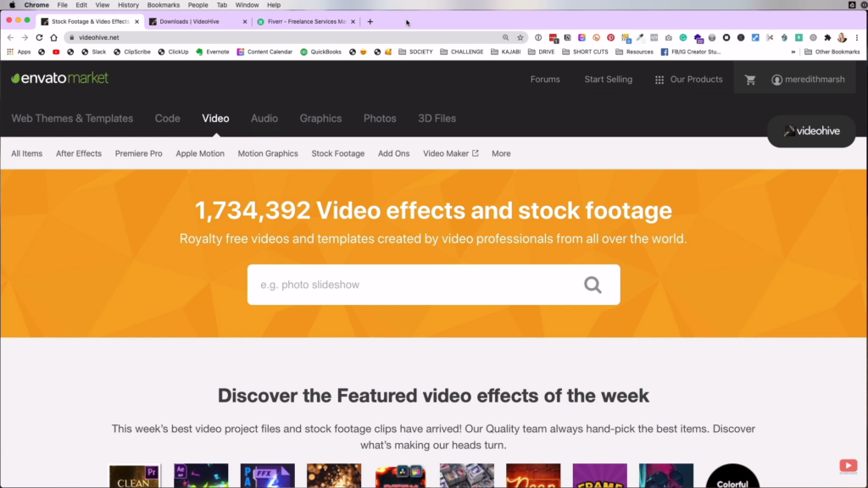Screen dimensions: 868x488
Task: Open Web Themes & Templates category
Action: coord(72,119)
